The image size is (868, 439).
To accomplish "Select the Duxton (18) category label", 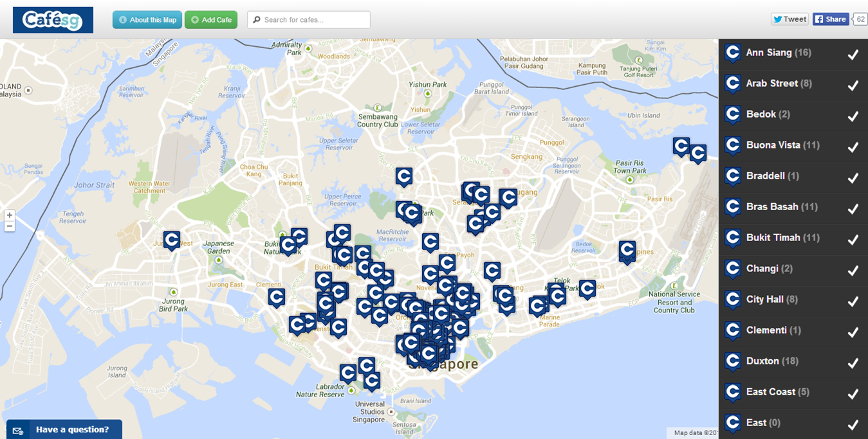I will tap(772, 361).
